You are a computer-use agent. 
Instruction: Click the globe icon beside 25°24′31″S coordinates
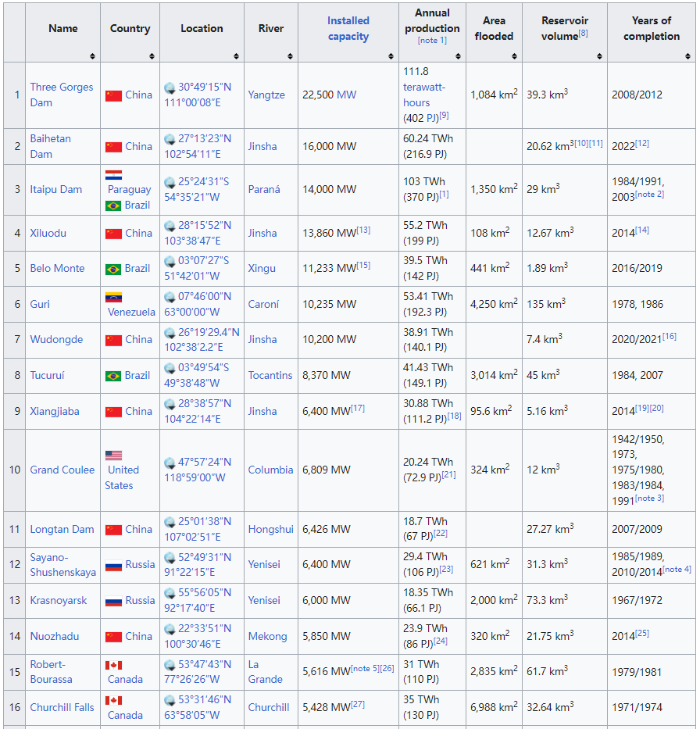coord(170,182)
